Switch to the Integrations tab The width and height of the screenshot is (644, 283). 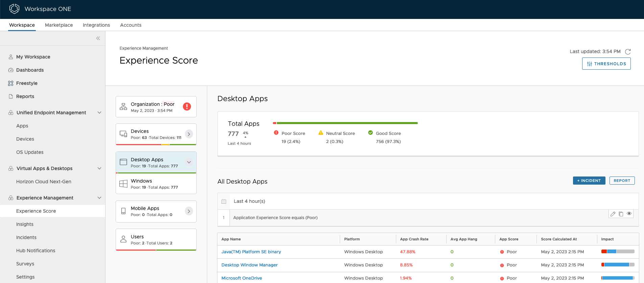tap(96, 25)
